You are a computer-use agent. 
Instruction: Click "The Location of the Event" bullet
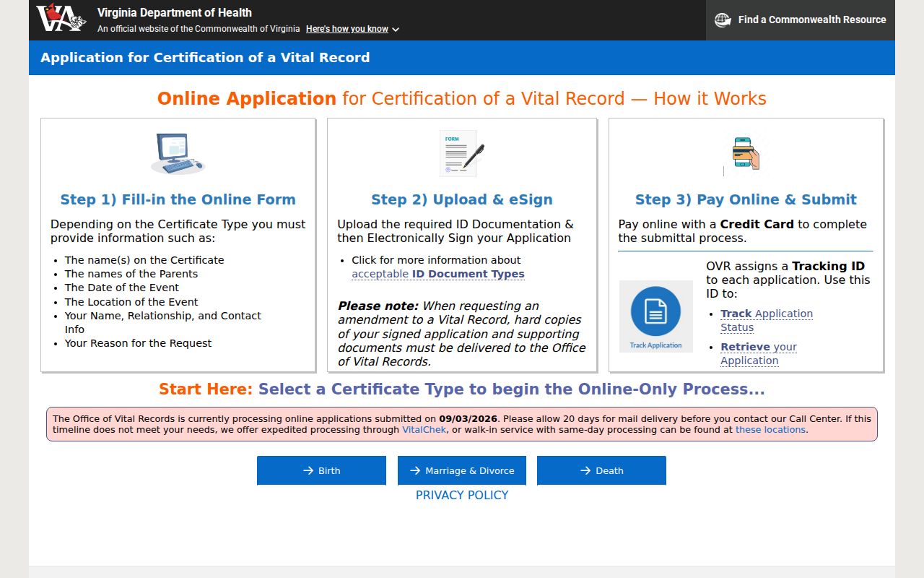point(131,302)
